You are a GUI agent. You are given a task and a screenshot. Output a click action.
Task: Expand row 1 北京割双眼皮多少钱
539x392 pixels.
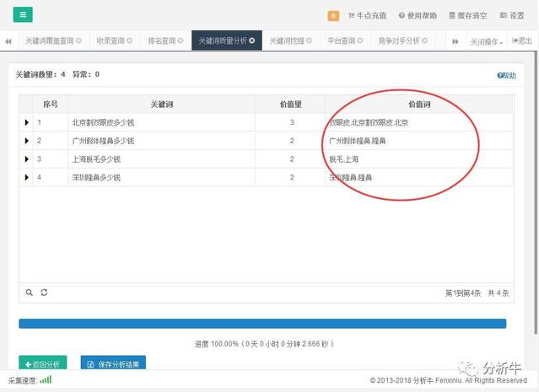pos(27,123)
